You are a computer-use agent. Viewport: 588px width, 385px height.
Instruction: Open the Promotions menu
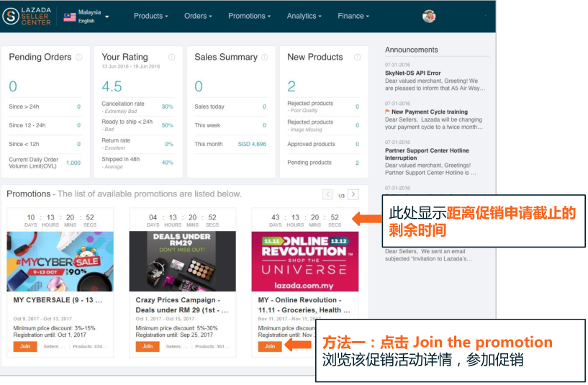[249, 16]
